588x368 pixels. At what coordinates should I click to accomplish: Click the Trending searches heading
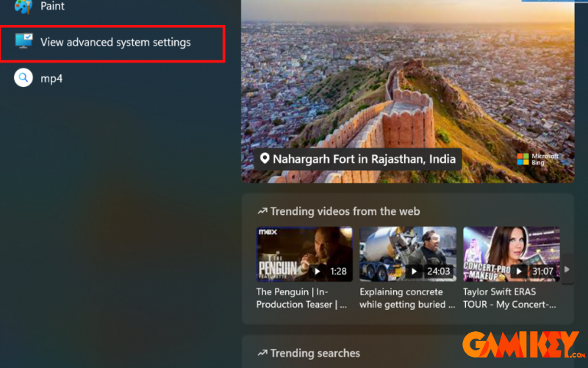pyautogui.click(x=315, y=353)
